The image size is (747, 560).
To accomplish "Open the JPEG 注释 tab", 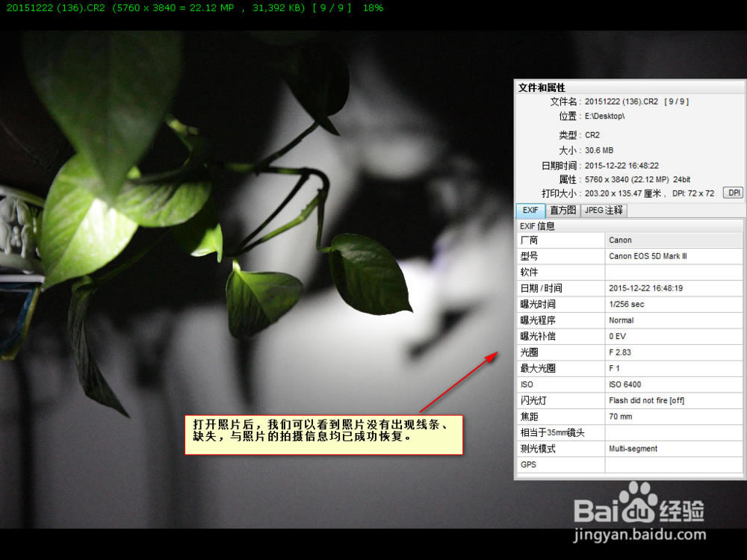I will (604, 211).
